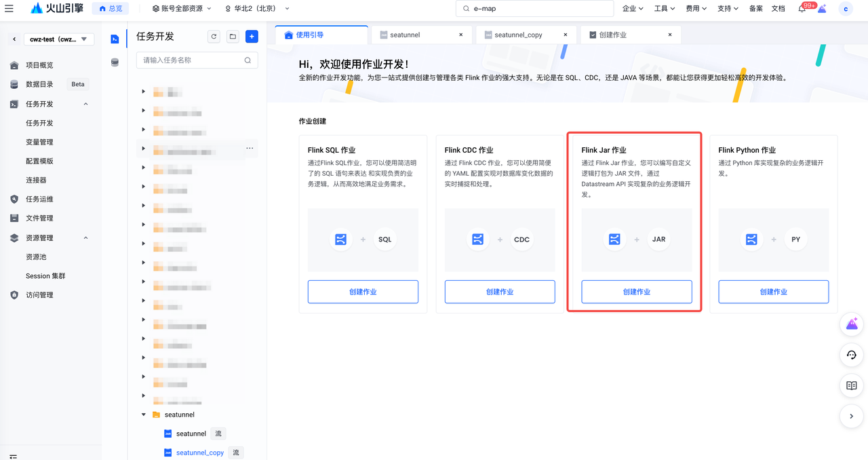
Task: Open the 企业 menu
Action: (x=633, y=9)
